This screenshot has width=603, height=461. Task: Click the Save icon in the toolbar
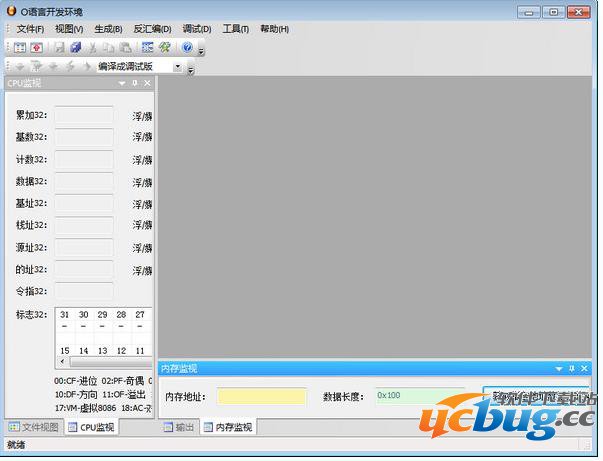pos(60,48)
